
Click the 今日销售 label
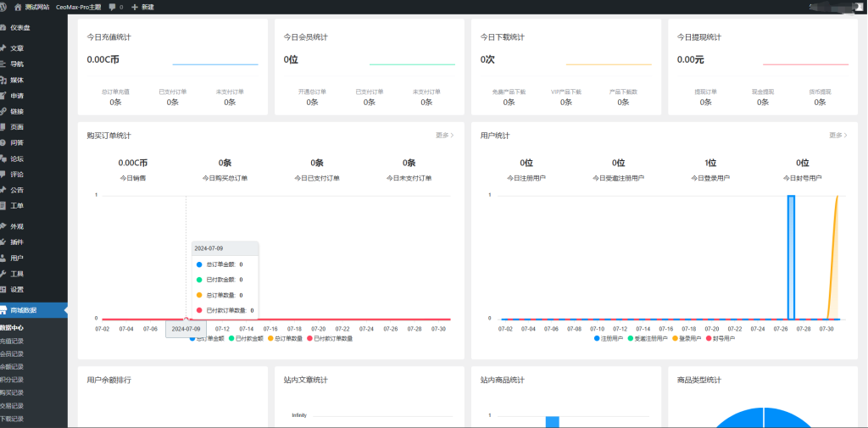pos(133,178)
